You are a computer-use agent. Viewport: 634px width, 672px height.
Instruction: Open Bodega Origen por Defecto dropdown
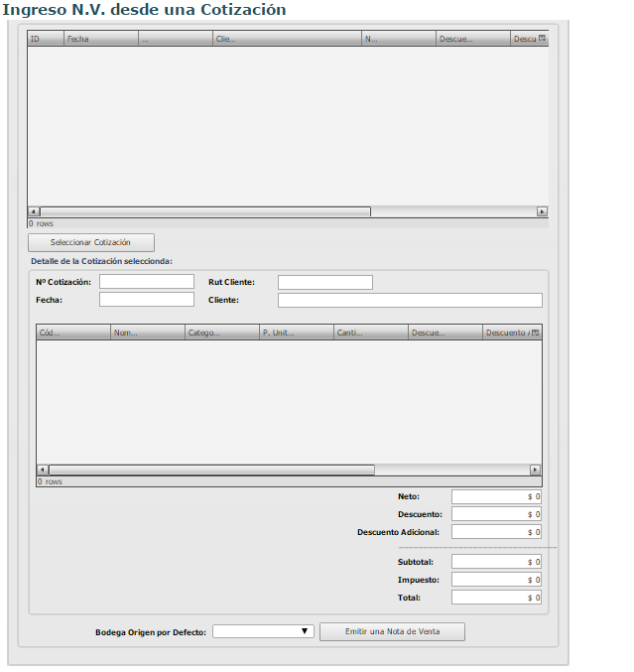263,631
